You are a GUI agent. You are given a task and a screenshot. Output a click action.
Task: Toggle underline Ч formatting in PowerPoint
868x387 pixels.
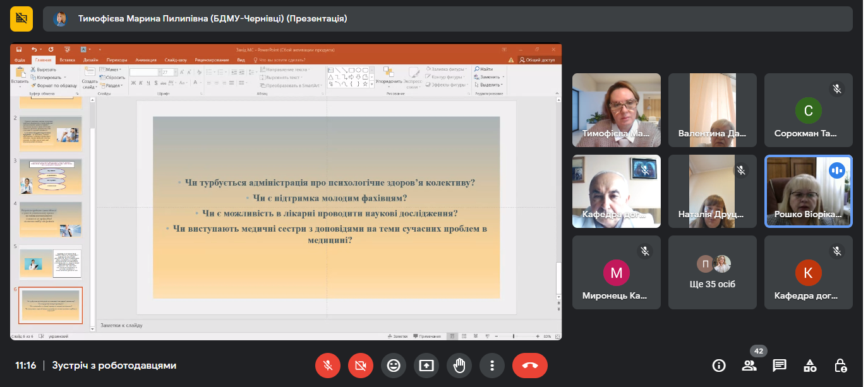coord(148,83)
